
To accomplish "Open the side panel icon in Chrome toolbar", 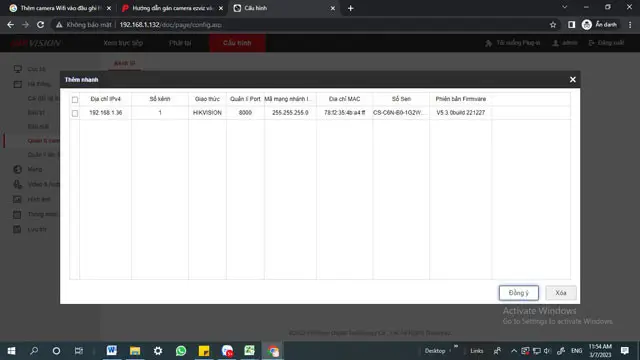I will [x=571, y=25].
